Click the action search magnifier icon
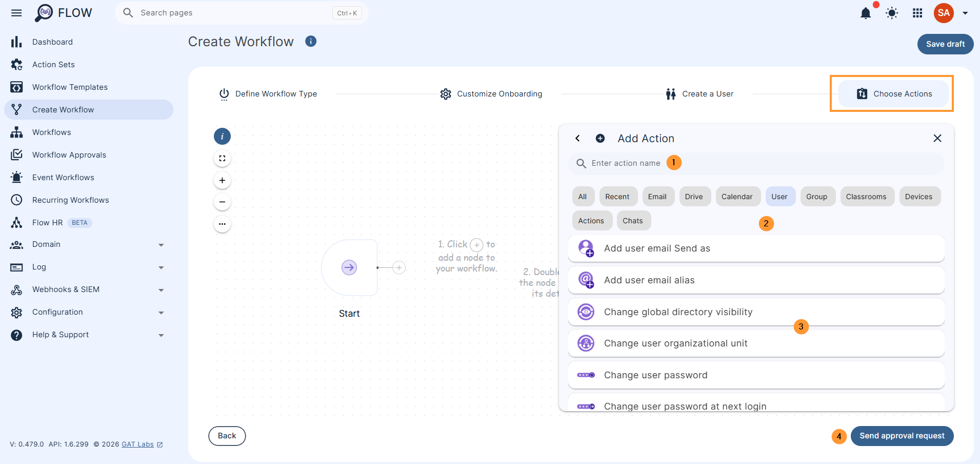This screenshot has width=980, height=464. 581,163
